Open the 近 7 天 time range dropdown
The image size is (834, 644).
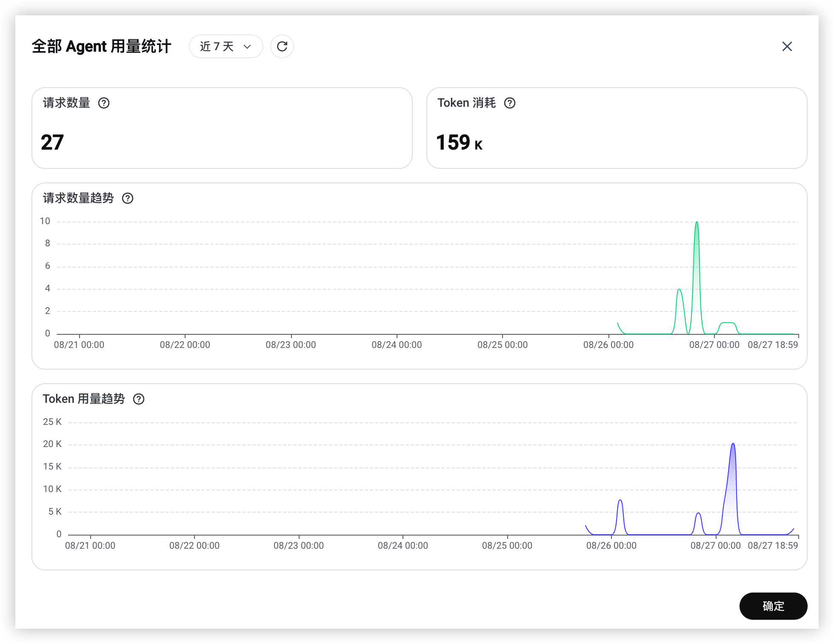pyautogui.click(x=226, y=46)
